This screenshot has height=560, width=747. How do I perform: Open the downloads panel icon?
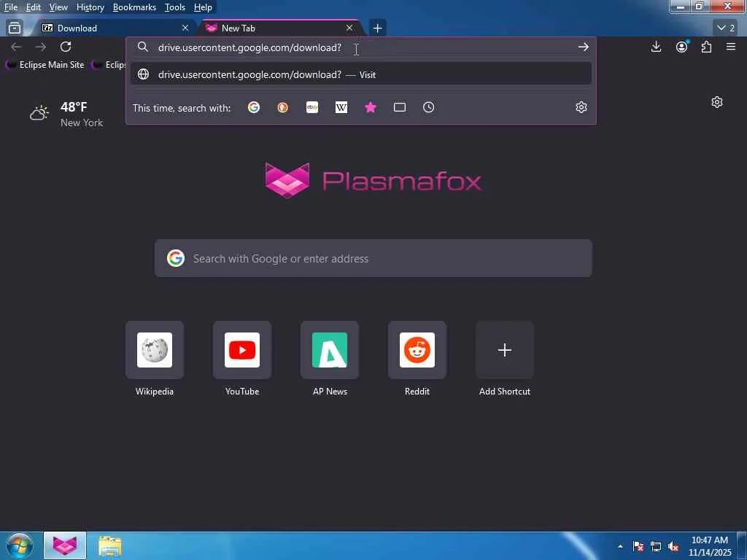(x=656, y=47)
